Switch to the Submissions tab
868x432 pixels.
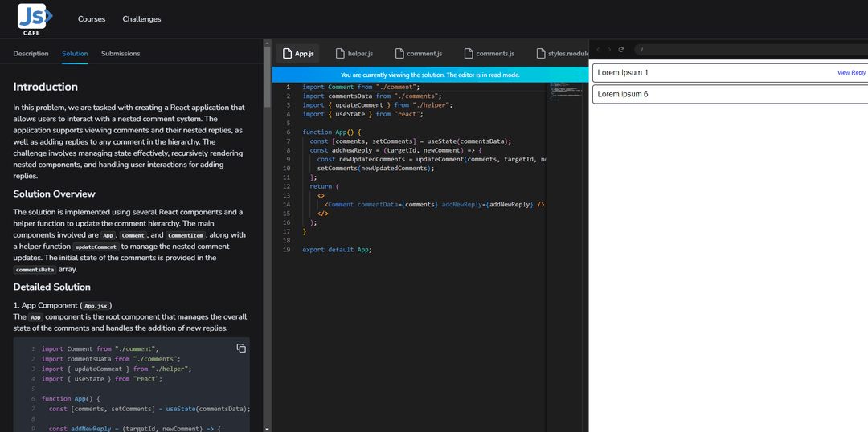click(x=121, y=54)
